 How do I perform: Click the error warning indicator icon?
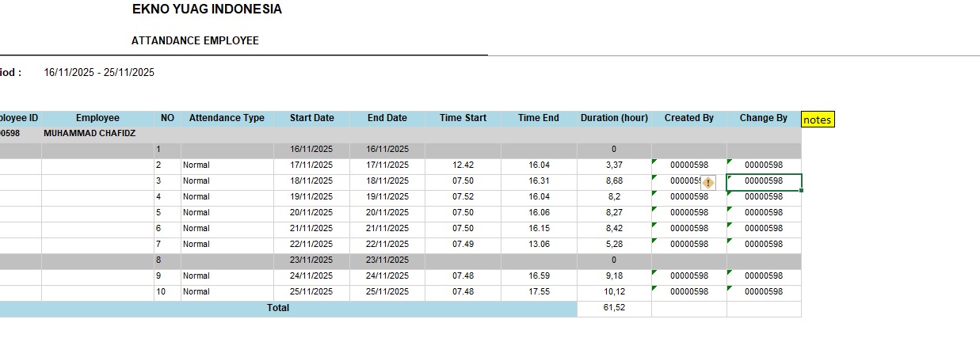coord(708,182)
